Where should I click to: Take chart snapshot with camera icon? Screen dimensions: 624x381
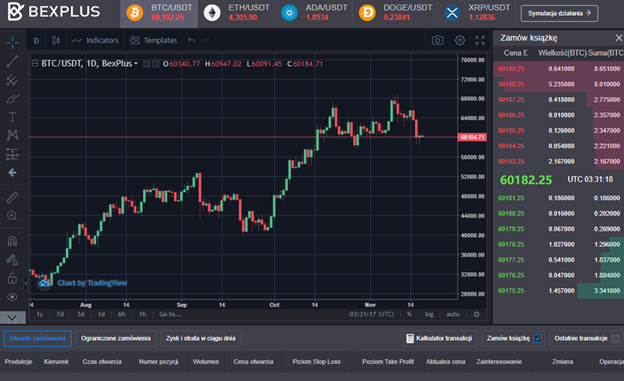coord(437,40)
